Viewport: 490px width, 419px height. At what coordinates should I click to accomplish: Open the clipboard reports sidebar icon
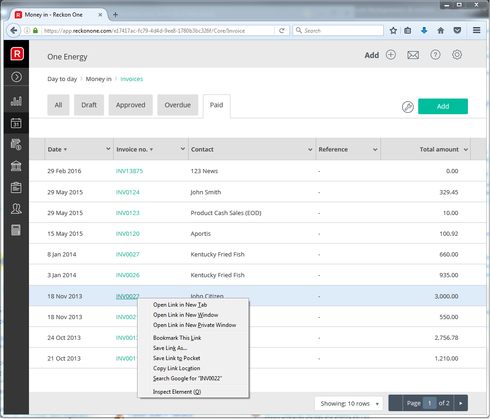16,187
